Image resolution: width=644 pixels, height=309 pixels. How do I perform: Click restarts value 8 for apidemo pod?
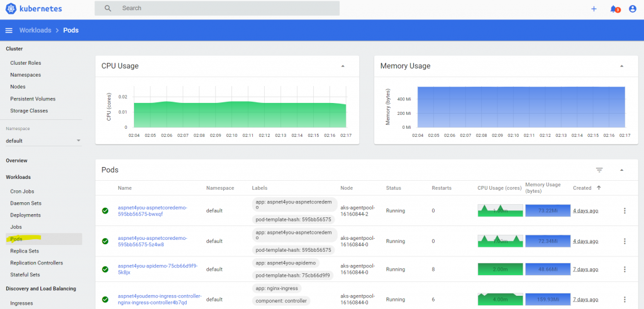click(433, 269)
